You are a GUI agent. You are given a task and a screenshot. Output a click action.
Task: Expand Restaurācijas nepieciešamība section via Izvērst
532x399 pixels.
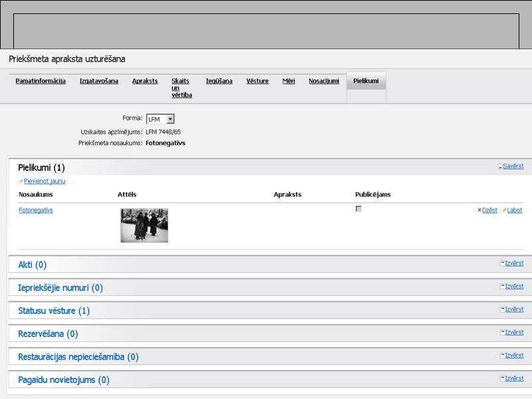click(x=514, y=356)
